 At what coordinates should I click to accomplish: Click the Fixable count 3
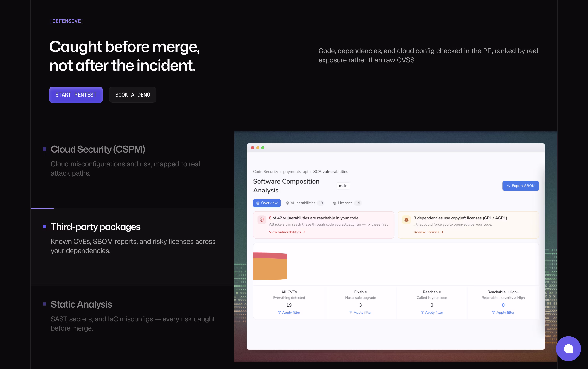coord(360,305)
